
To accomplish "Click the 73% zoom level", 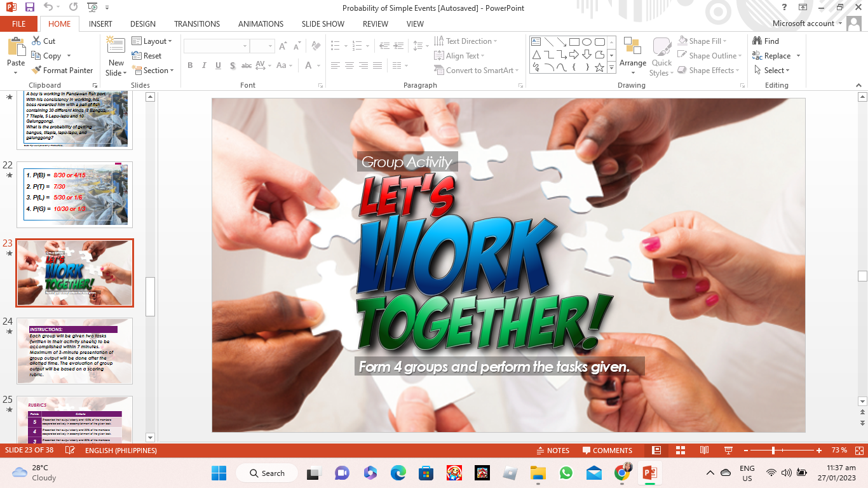I will click(x=839, y=451).
